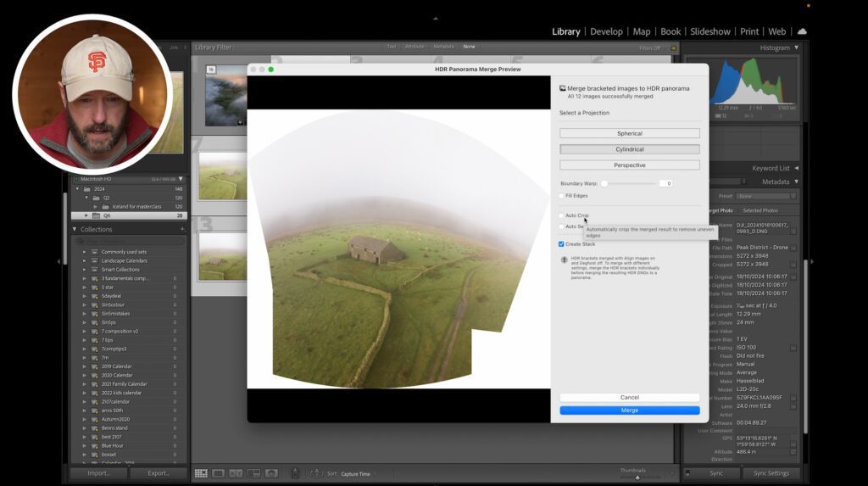The image size is (868, 486).
Task: Switch to the Develop module
Action: (606, 31)
